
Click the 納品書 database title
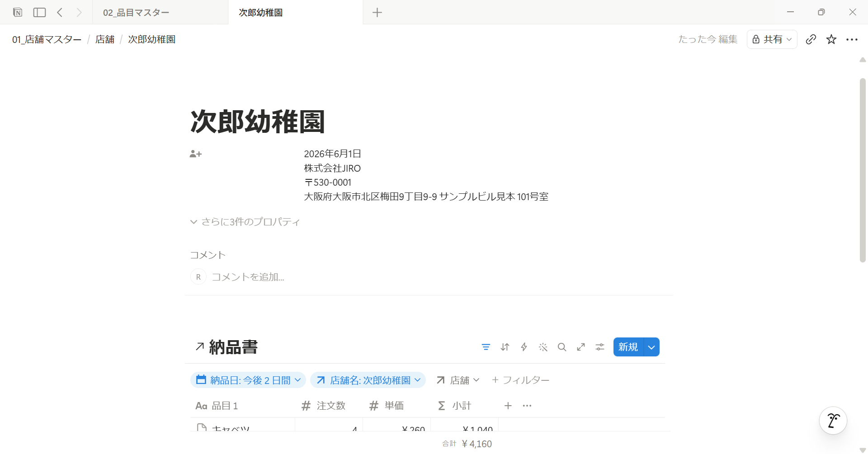(x=233, y=347)
